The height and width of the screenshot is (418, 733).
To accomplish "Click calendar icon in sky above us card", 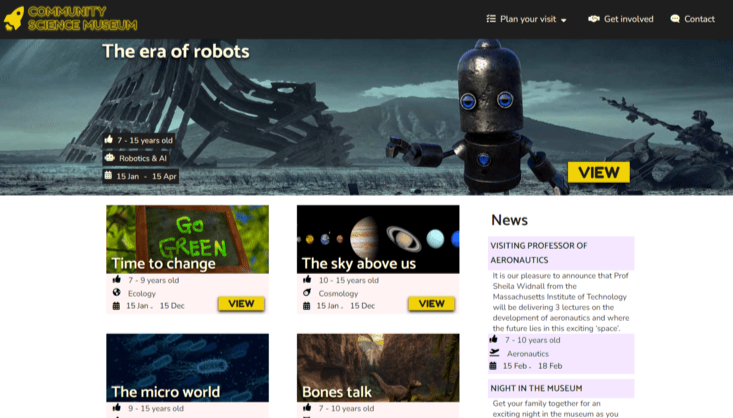I will coord(306,306).
